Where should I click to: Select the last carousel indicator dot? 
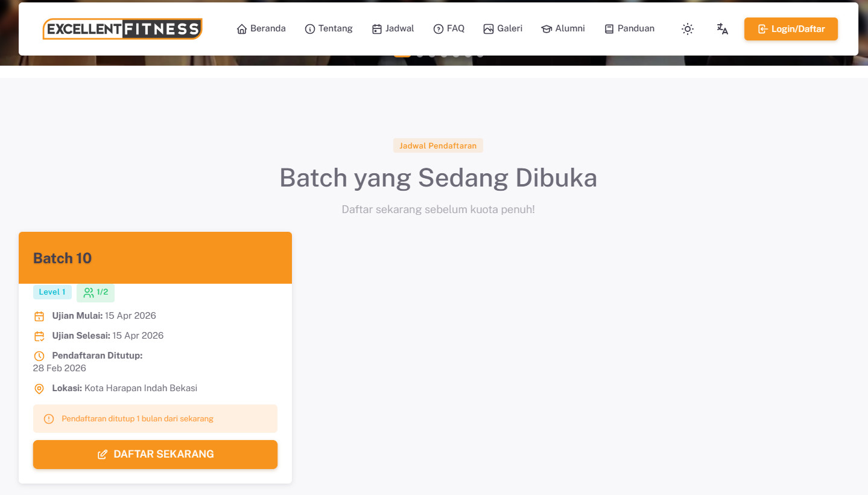coord(480,54)
